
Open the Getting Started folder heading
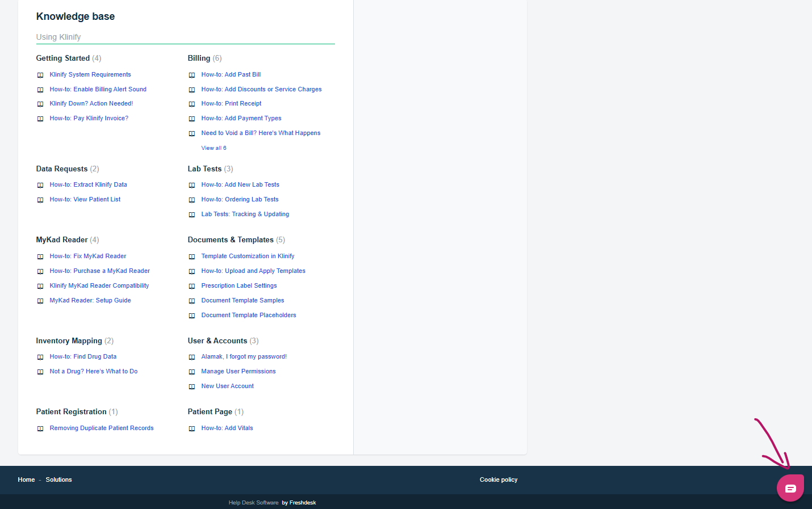(63, 58)
